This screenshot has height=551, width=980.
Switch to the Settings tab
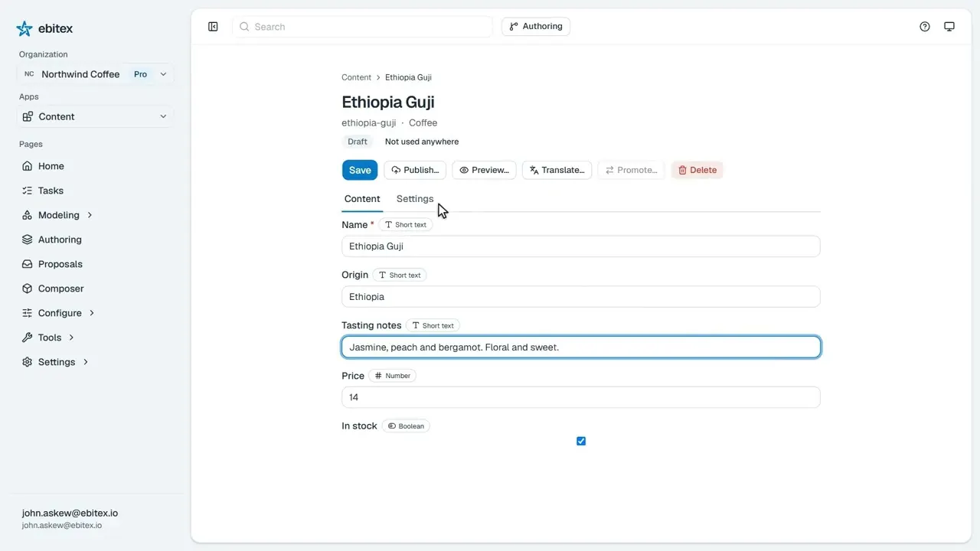[x=415, y=199]
